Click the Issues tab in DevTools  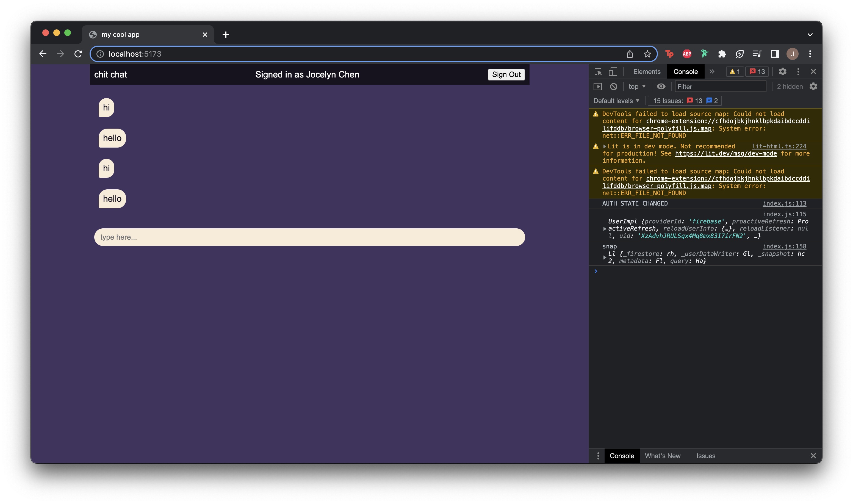(x=706, y=455)
